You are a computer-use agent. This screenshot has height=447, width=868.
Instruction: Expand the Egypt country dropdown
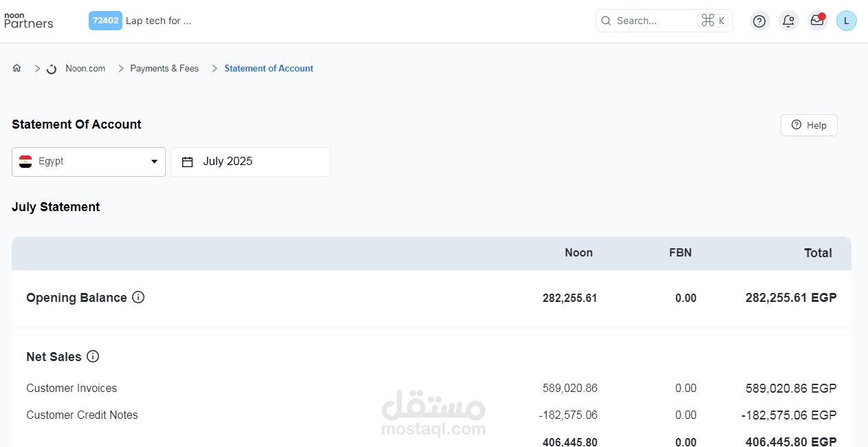(89, 162)
